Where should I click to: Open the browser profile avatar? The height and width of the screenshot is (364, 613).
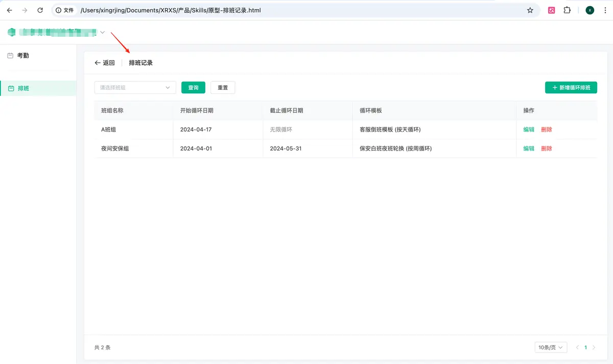[590, 10]
